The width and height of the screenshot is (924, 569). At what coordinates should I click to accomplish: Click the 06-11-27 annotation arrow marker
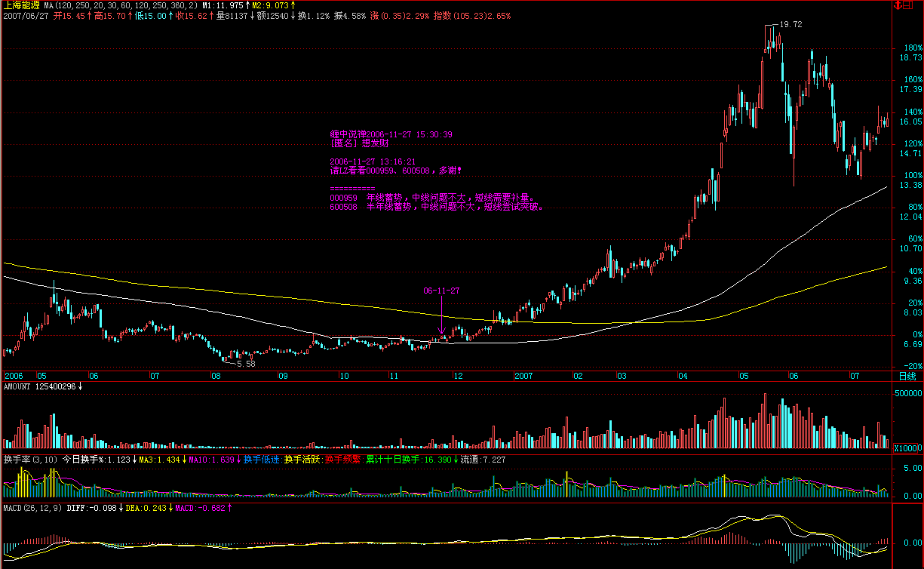coord(441,328)
